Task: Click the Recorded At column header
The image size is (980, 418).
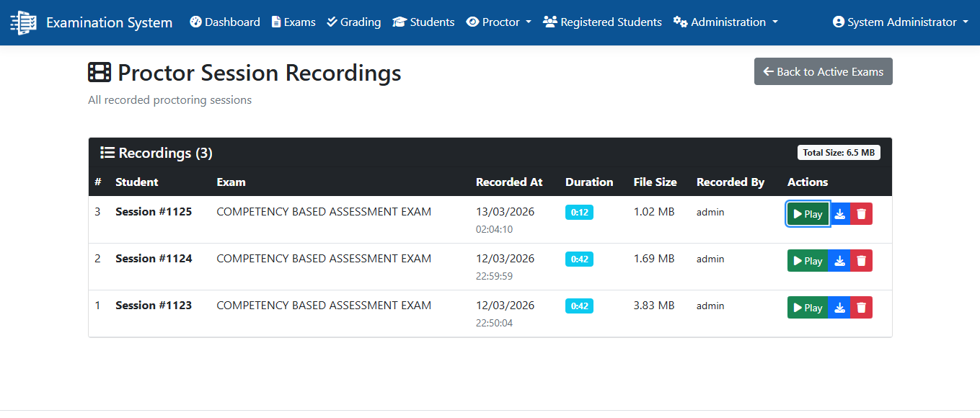Action: click(x=509, y=182)
